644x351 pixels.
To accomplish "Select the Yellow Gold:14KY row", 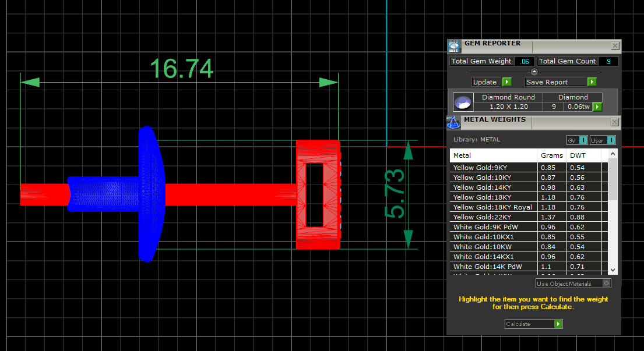I will click(493, 187).
